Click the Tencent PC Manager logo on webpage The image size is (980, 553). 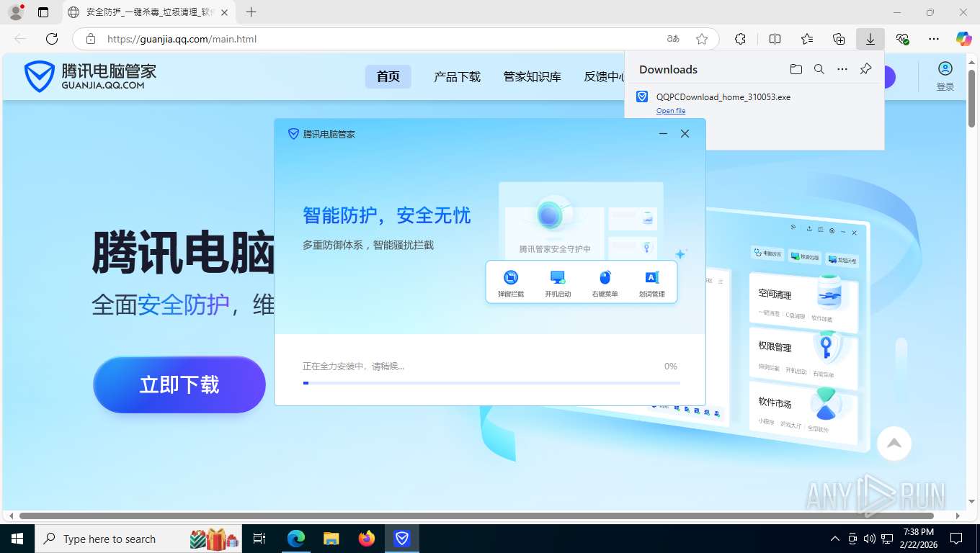tap(90, 76)
